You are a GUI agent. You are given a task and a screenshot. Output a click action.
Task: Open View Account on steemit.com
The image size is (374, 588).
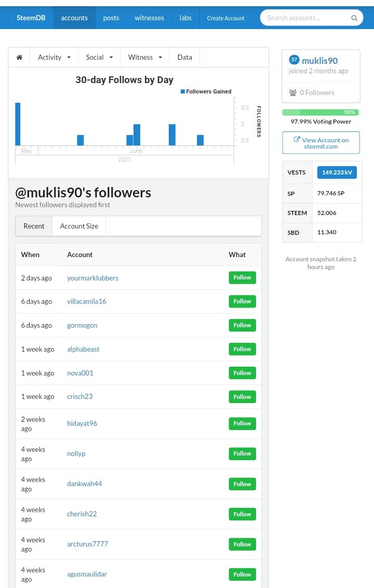coord(321,143)
